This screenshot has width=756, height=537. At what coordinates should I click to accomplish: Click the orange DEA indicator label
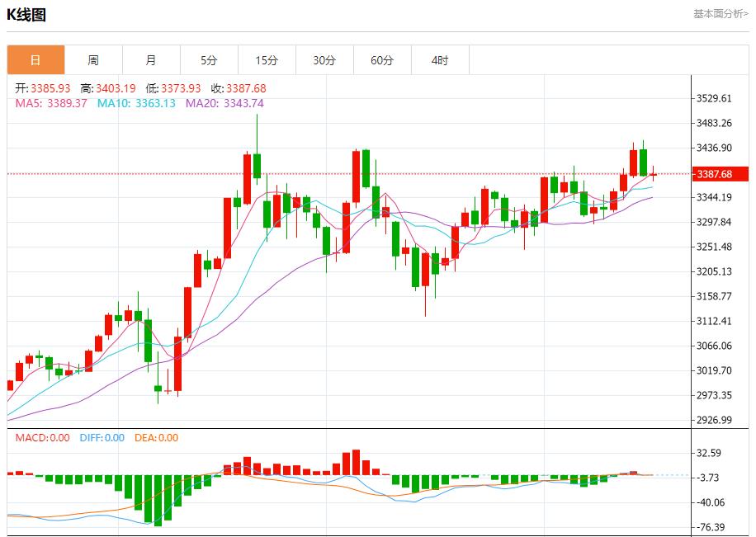pyautogui.click(x=156, y=438)
